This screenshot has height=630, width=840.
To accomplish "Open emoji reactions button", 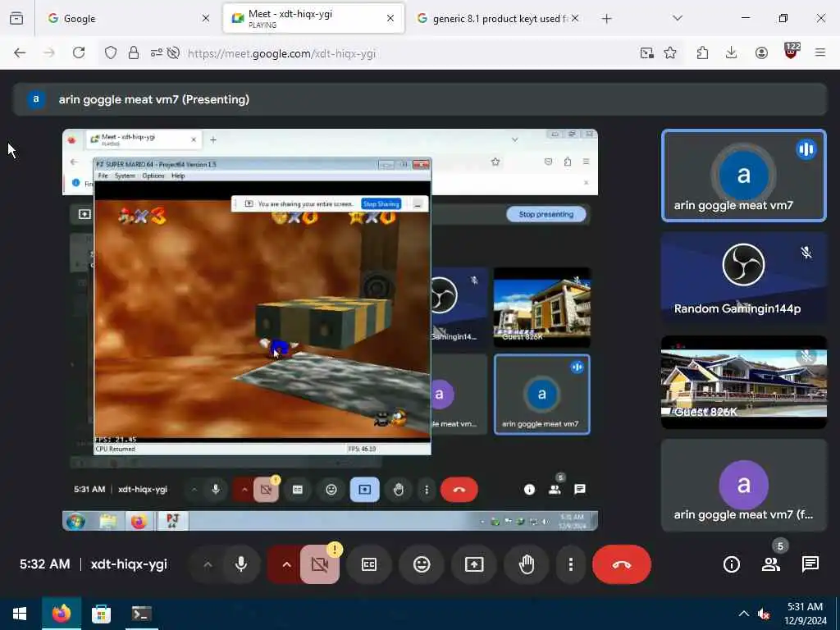I will point(422,564).
